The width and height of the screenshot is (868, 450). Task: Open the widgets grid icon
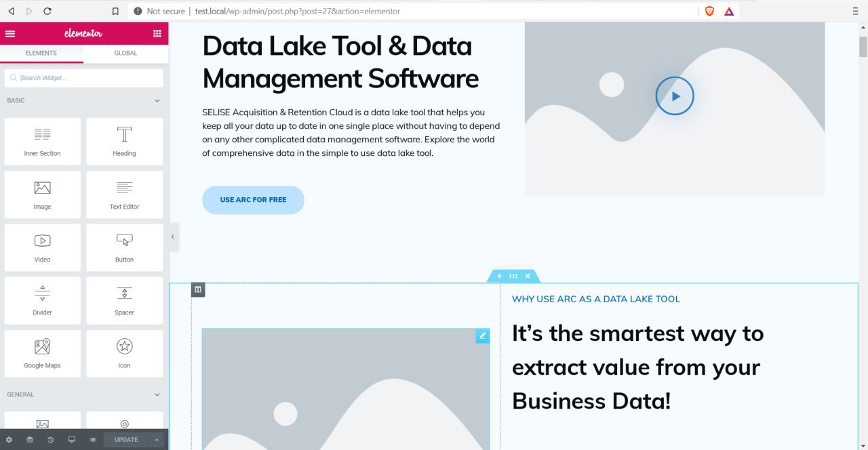point(157,33)
